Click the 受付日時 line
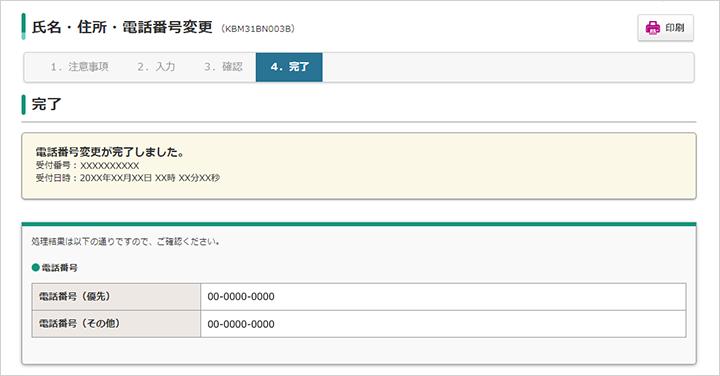This screenshot has width=720, height=376. tap(128, 178)
